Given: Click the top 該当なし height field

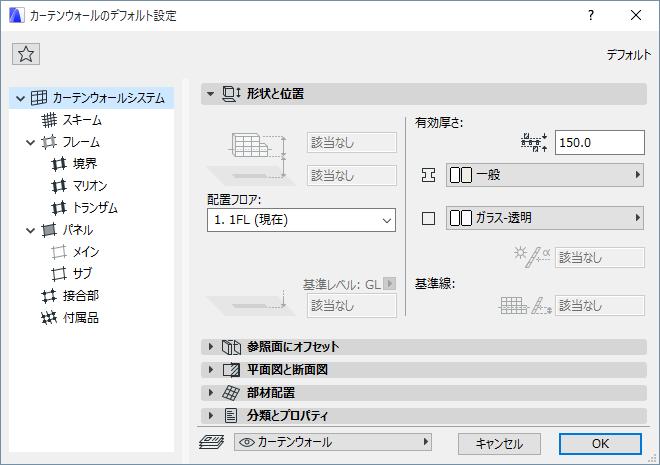Looking at the screenshot, I should [x=352, y=143].
